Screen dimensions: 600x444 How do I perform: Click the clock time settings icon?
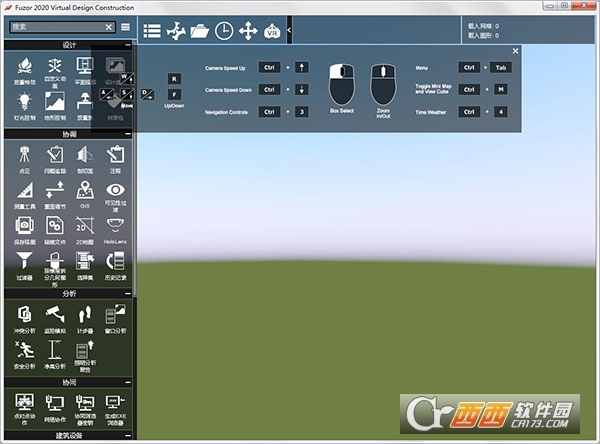(x=224, y=31)
